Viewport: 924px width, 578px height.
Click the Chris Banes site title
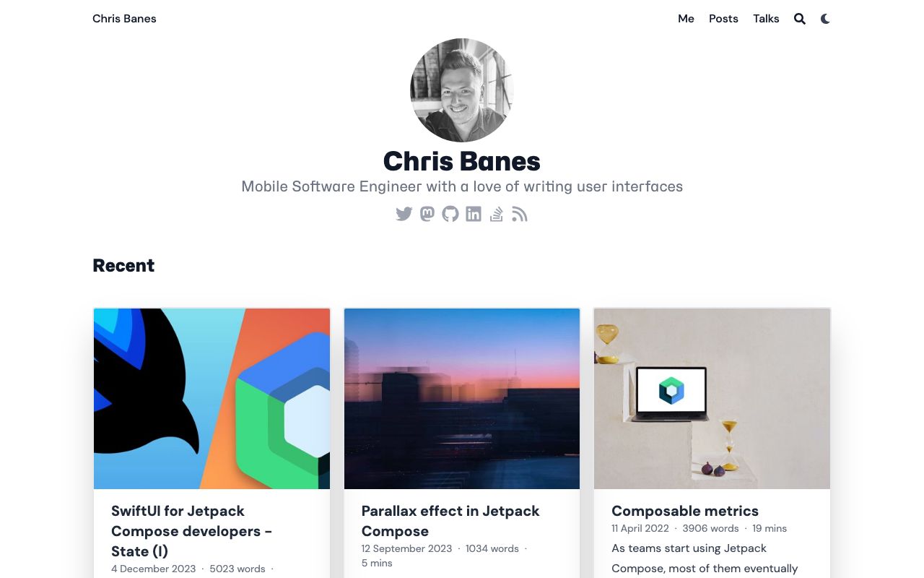tap(124, 19)
